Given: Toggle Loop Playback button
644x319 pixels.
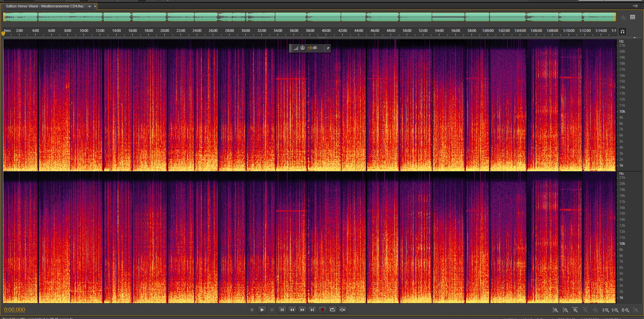Looking at the screenshot, I should 332,310.
